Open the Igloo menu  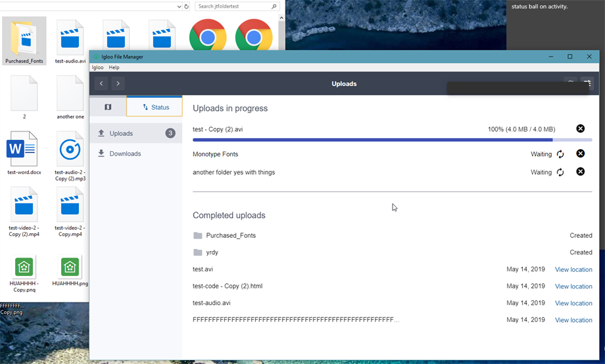[97, 68]
